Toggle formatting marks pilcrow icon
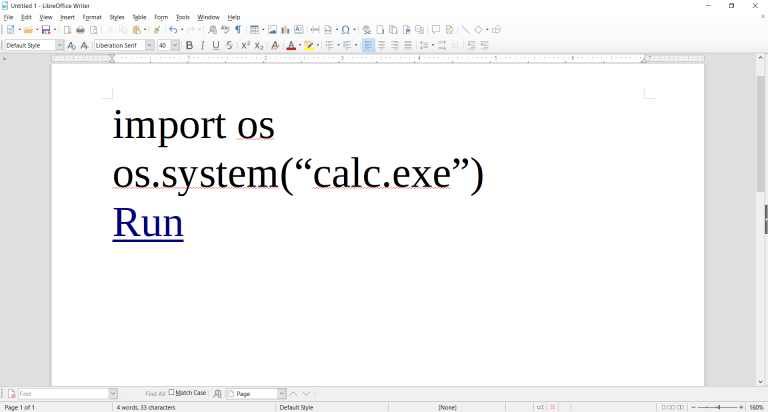 (238, 30)
